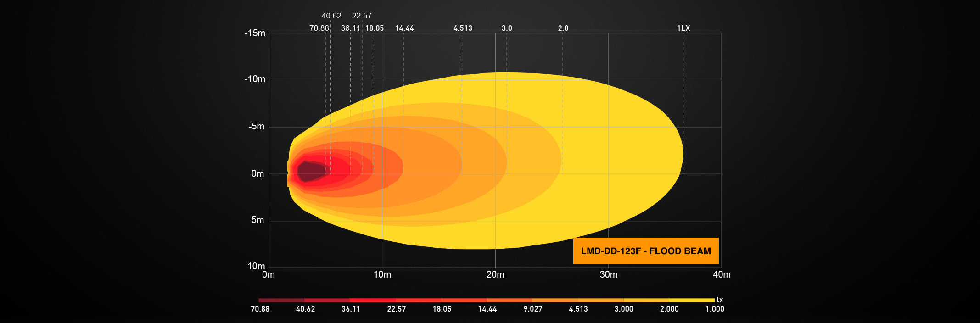Click the lx unit label beside color bar
Image resolution: width=980 pixels, height=323 pixels.
tap(719, 300)
